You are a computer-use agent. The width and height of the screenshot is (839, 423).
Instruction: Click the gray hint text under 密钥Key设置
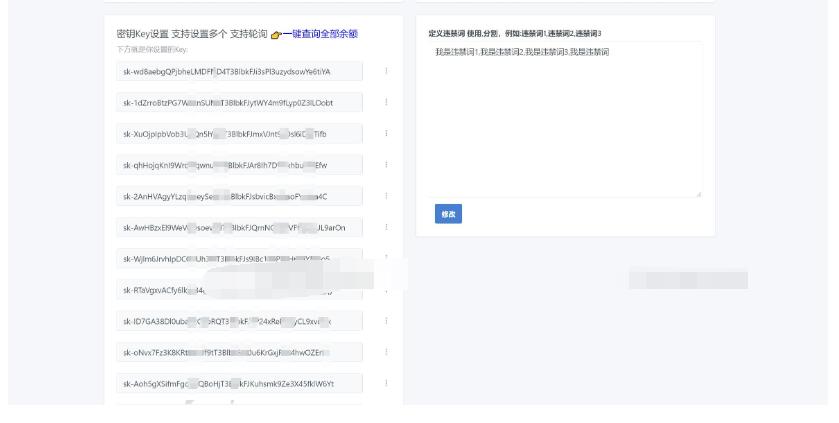tap(152, 50)
